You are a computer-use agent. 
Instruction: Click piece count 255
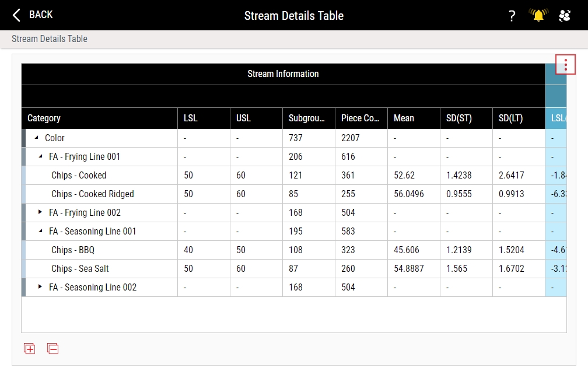point(348,194)
